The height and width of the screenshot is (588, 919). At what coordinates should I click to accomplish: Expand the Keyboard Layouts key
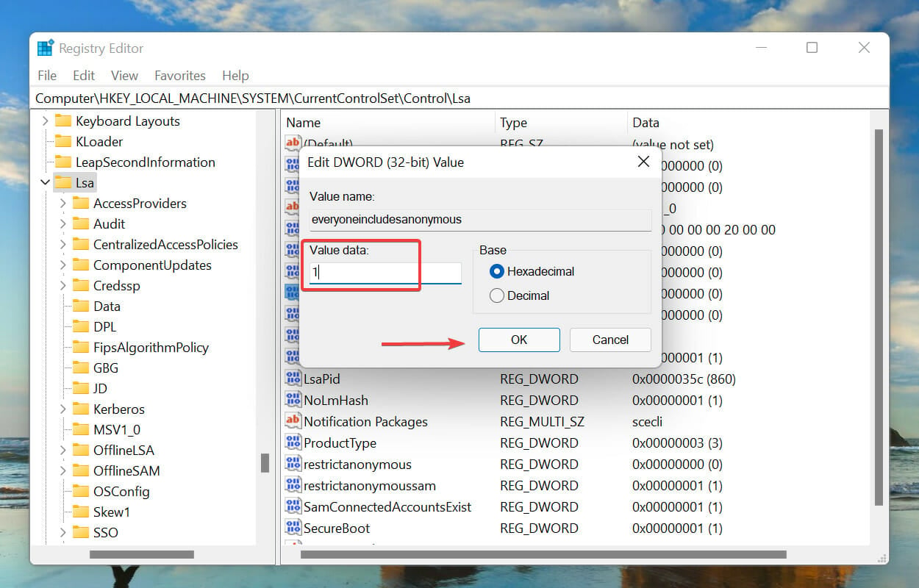tap(46, 121)
